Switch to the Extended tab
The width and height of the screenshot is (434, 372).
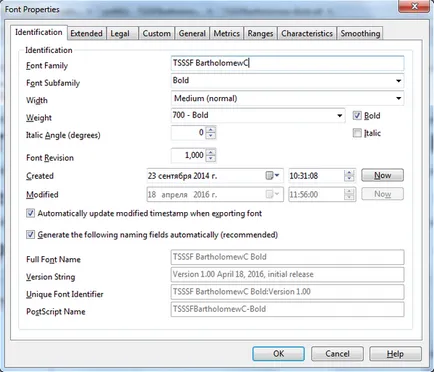click(x=86, y=33)
